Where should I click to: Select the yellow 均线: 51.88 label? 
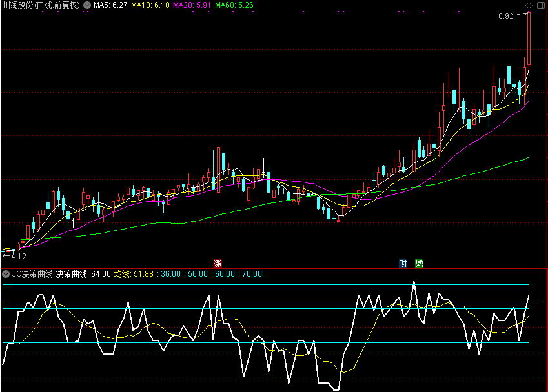tap(134, 274)
